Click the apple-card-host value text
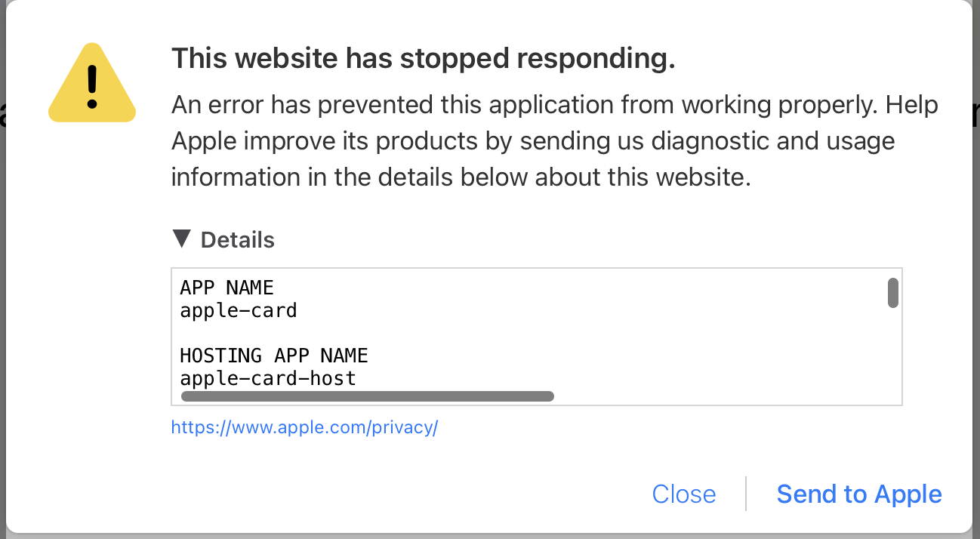The width and height of the screenshot is (980, 539). point(267,377)
